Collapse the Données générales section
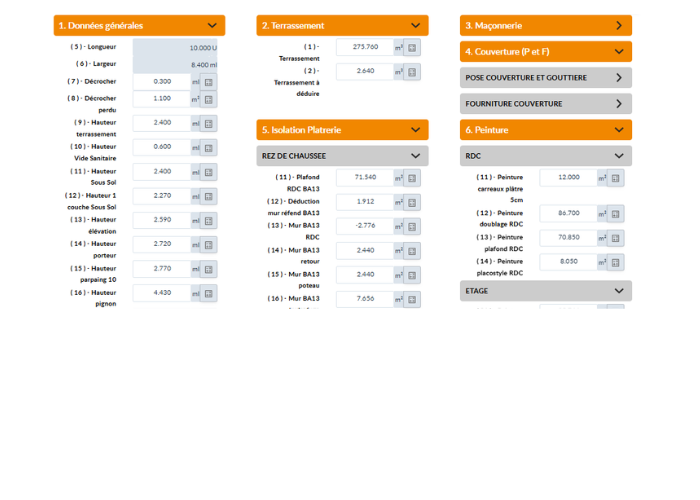The width and height of the screenshot is (700, 500). [212, 26]
